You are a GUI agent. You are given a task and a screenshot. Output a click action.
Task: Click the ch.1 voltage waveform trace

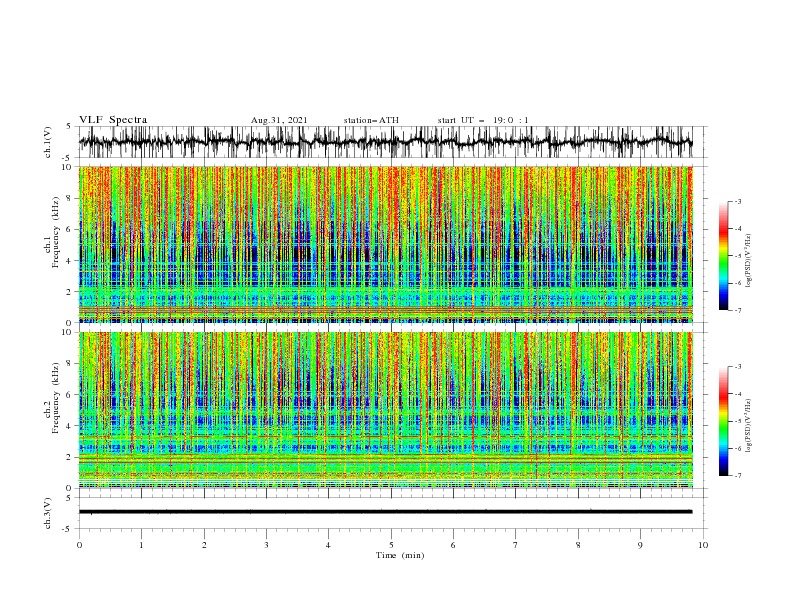pyautogui.click(x=385, y=142)
